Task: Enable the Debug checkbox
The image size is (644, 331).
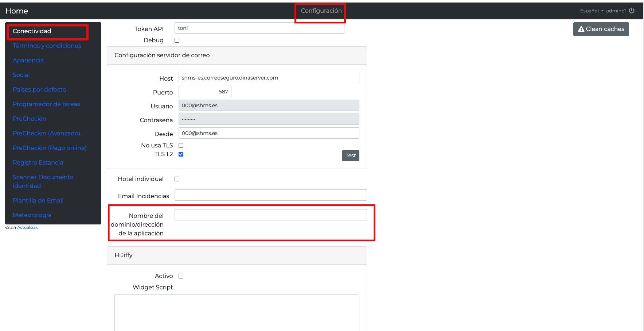Action: (177, 41)
